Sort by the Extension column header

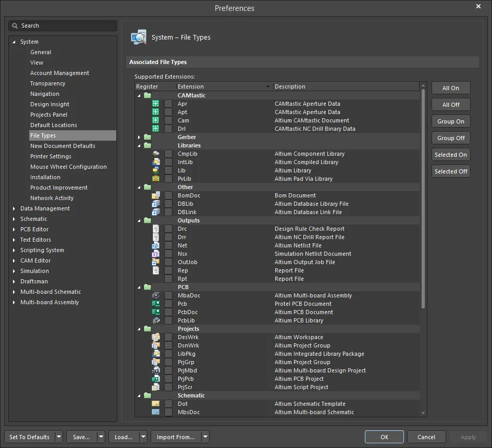click(224, 86)
